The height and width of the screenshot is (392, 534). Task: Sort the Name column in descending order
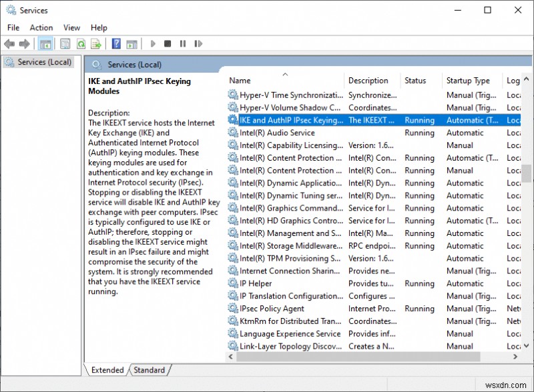pyautogui.click(x=239, y=80)
